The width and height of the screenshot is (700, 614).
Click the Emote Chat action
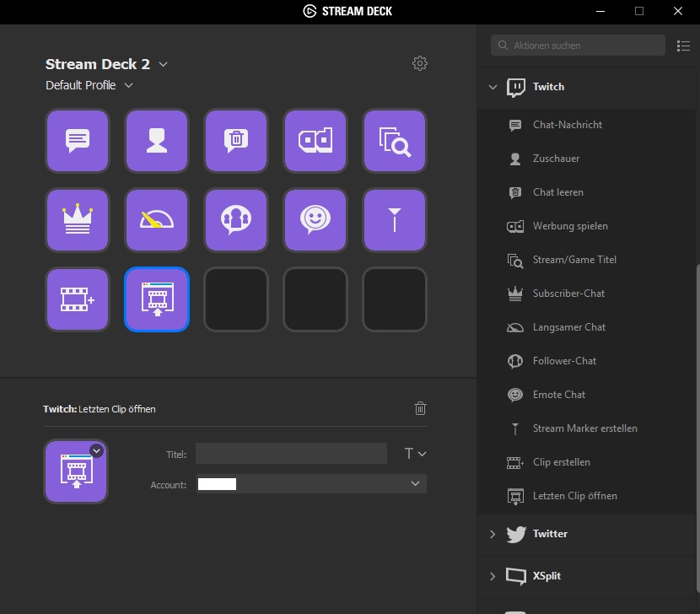point(587,395)
